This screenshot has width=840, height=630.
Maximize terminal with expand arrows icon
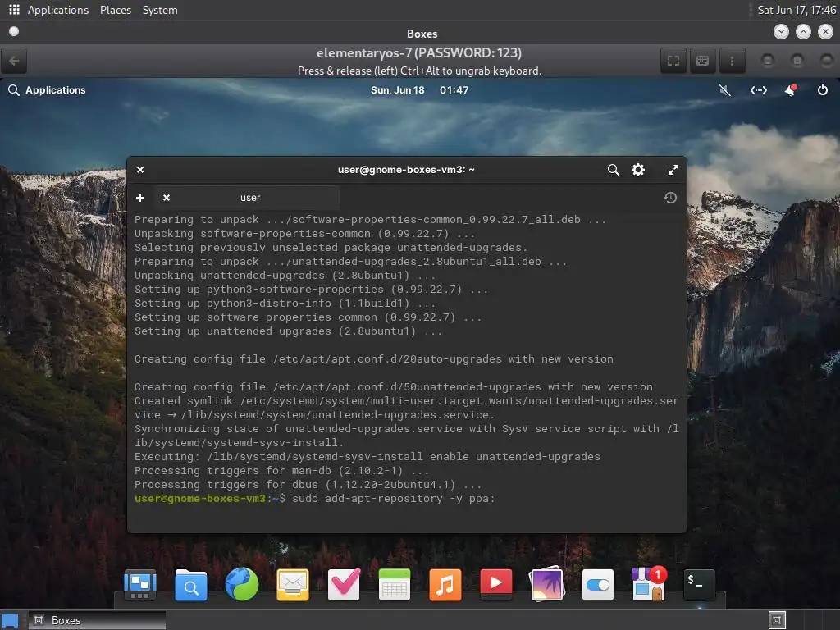click(673, 170)
